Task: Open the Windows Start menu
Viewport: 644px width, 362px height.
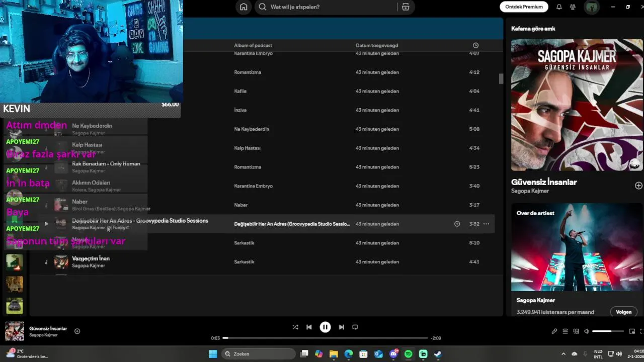Action: click(213, 354)
